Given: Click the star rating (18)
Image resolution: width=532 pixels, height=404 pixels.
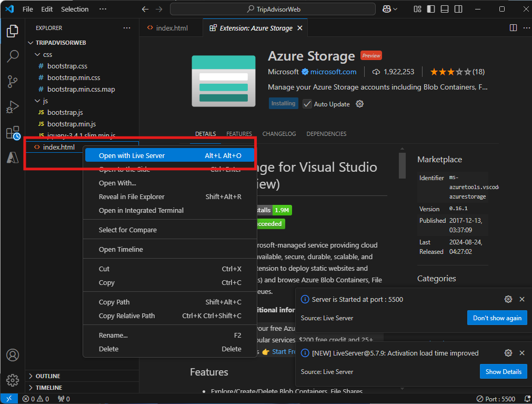Looking at the screenshot, I should tap(457, 72).
